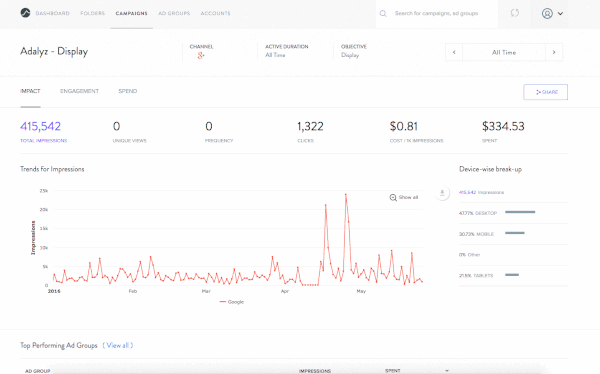Click the Tablets device share bar
Image resolution: width=600 pixels, height=374 pixels.
(x=512, y=274)
